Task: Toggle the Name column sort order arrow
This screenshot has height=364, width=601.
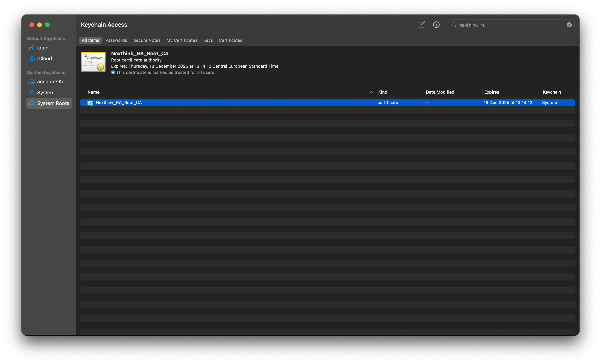Action: [x=371, y=92]
